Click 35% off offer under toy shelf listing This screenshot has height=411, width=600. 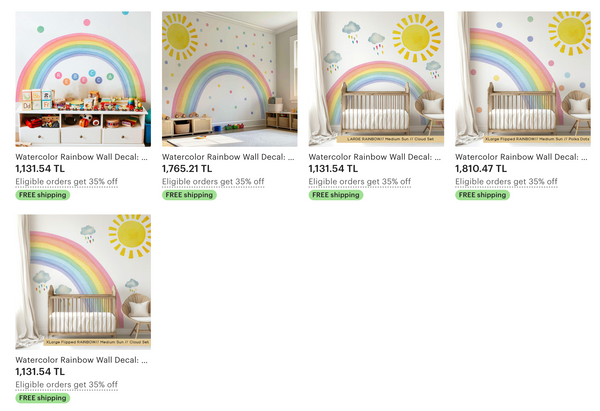pyautogui.click(x=66, y=182)
